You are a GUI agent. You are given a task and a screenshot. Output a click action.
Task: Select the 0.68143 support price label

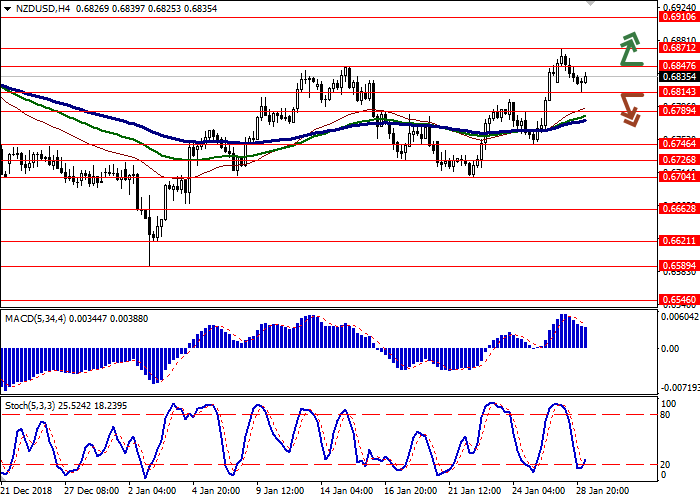tap(678, 91)
